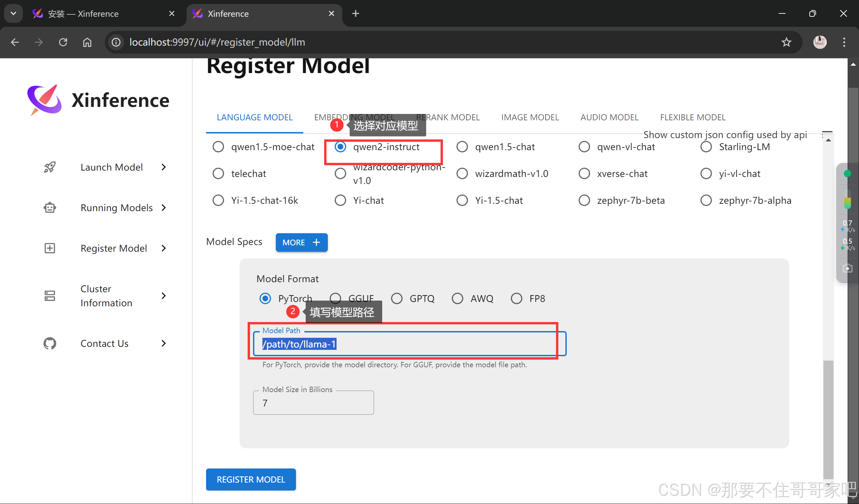
Task: Select the qwen1.5-chat model radio
Action: [x=462, y=147]
